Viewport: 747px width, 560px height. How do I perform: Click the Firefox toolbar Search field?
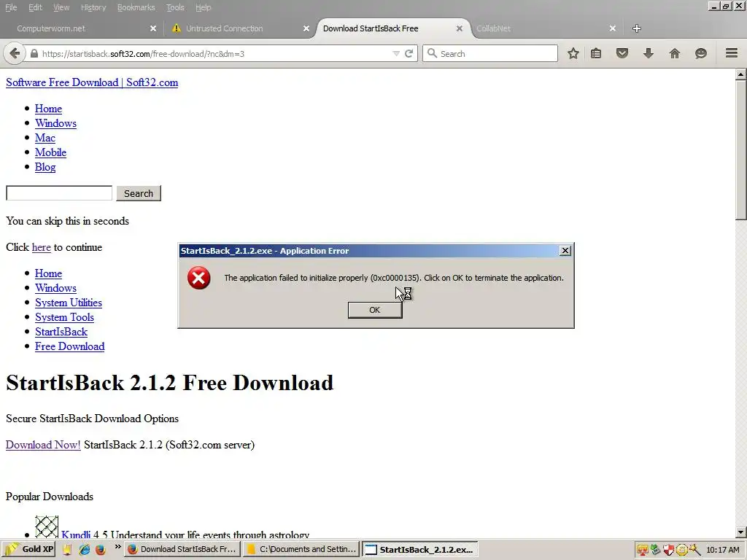point(489,53)
